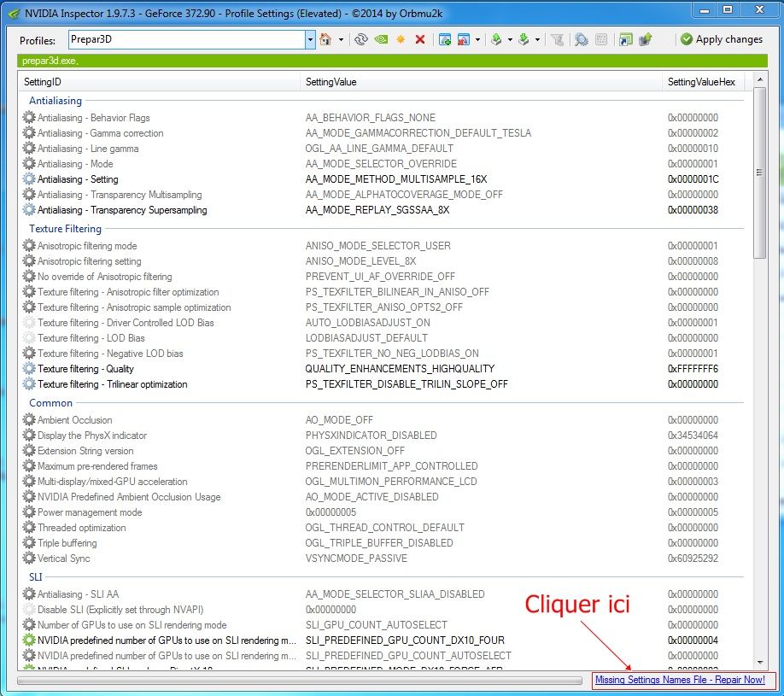This screenshot has height=696, width=784.
Task: Open dropdown arrow beside remove application icon
Action: point(478,39)
